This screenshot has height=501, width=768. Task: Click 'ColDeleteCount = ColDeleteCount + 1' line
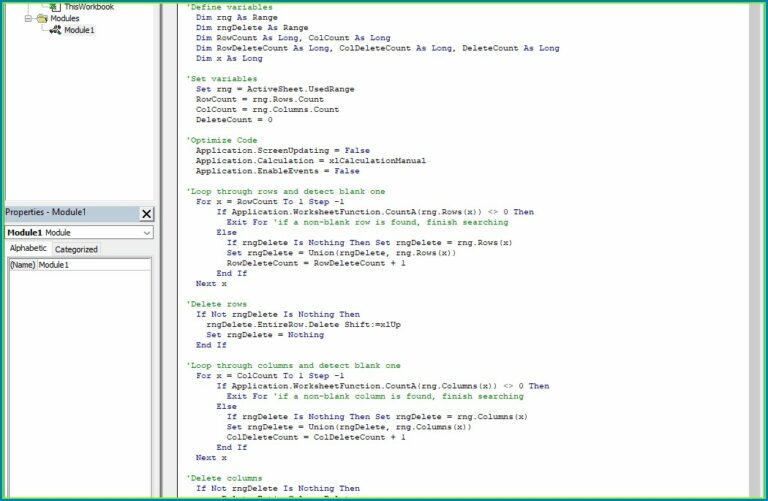316,437
